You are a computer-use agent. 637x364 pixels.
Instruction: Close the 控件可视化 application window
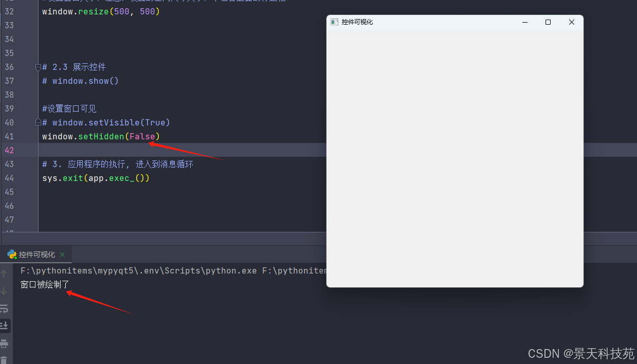[571, 22]
